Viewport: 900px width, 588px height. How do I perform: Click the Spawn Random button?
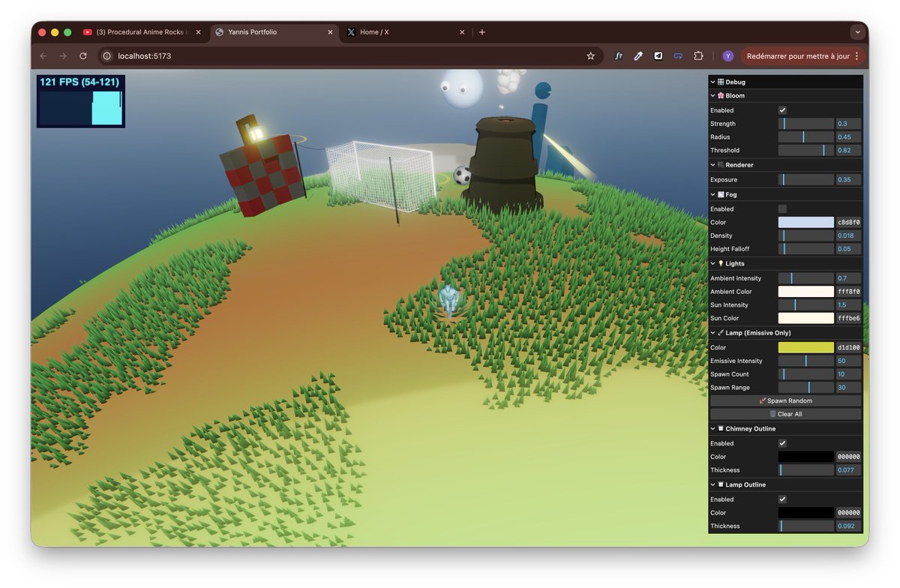click(x=785, y=401)
